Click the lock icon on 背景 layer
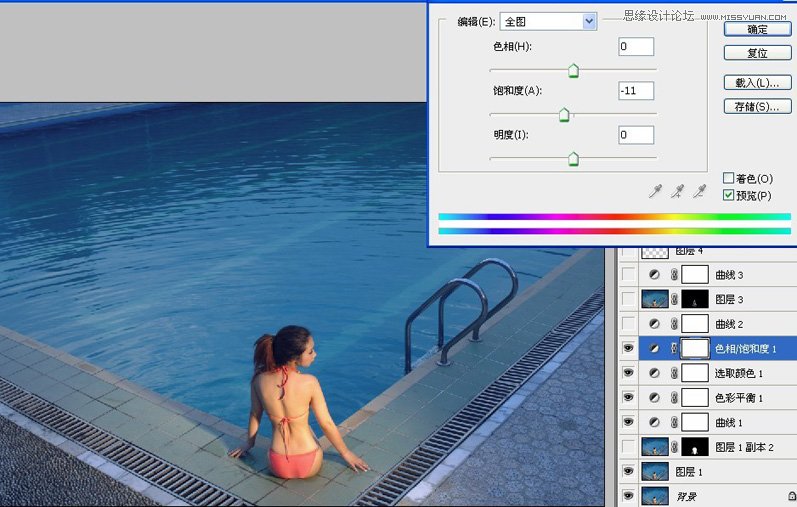 [791, 496]
